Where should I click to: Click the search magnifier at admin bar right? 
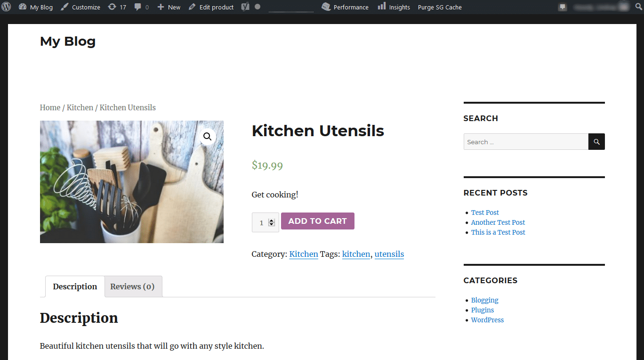[638, 7]
